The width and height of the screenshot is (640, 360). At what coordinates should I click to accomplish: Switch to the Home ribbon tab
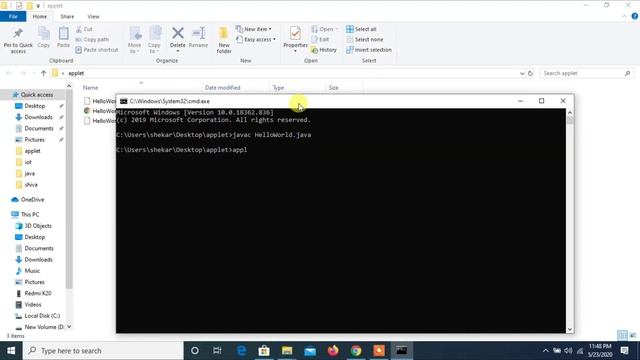pos(40,16)
